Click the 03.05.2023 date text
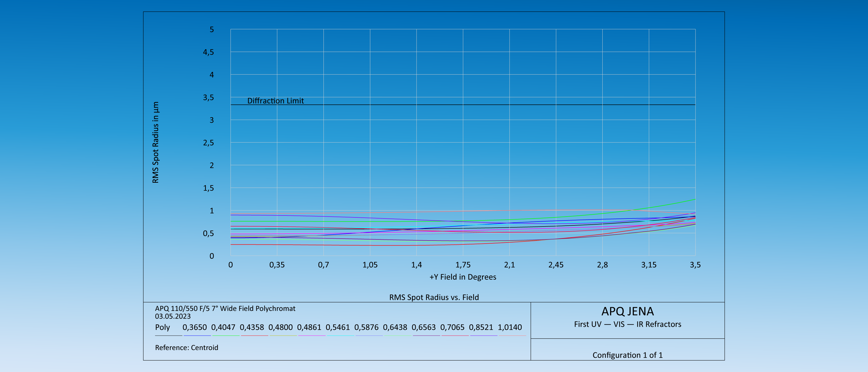The width and height of the screenshot is (868, 372). click(x=172, y=316)
